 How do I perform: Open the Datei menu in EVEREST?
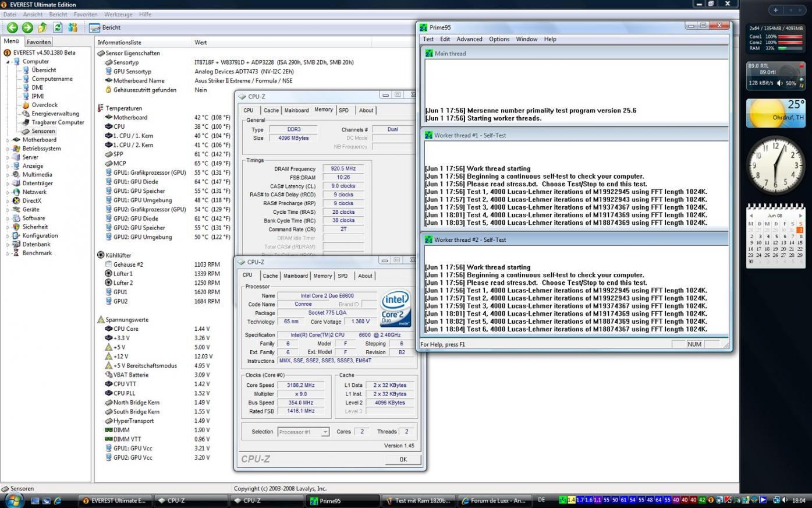click(10, 14)
